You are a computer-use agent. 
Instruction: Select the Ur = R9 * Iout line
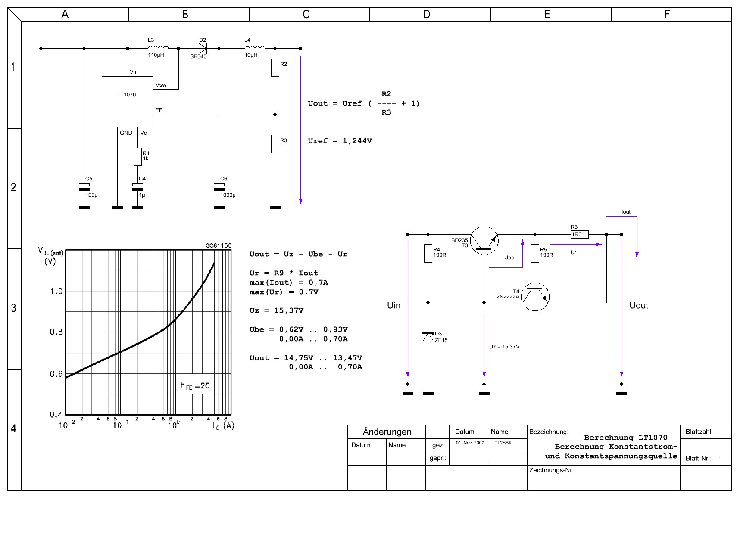click(284, 273)
